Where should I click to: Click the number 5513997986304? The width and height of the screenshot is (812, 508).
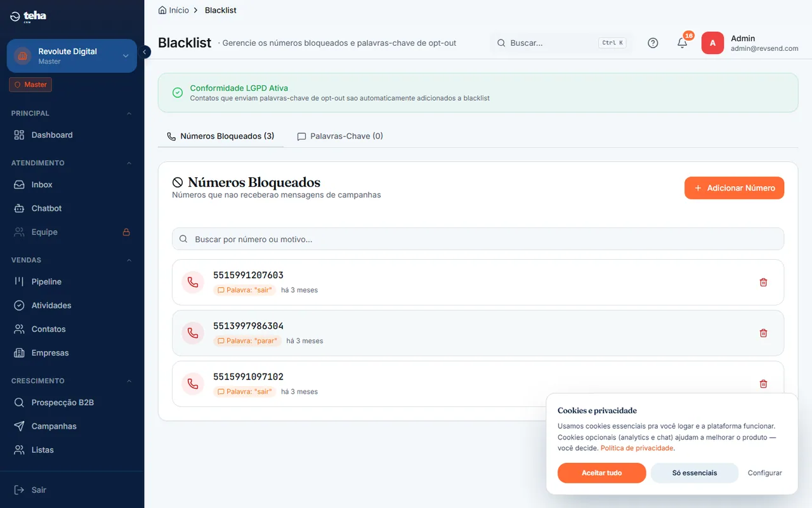point(248,326)
